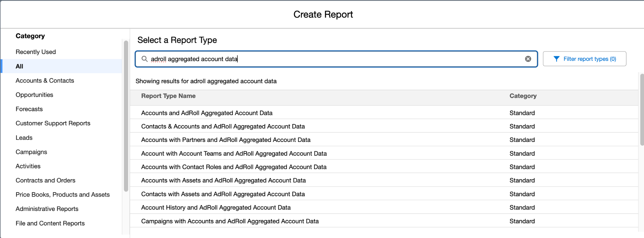
Task: Click the report type search field
Action: point(336,59)
